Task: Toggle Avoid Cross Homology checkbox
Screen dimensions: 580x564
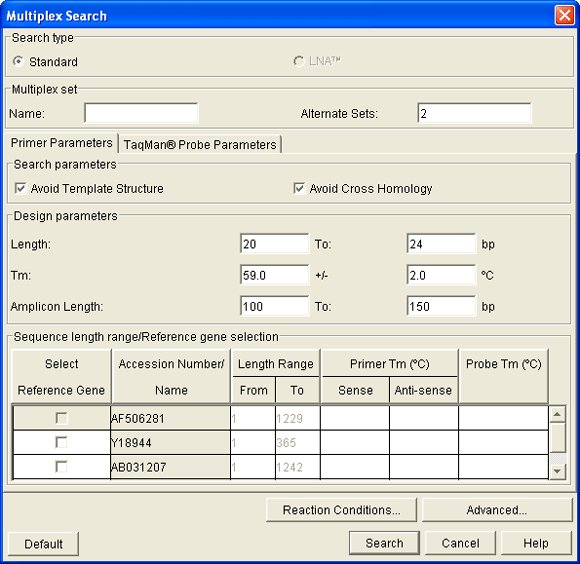Action: (x=299, y=188)
